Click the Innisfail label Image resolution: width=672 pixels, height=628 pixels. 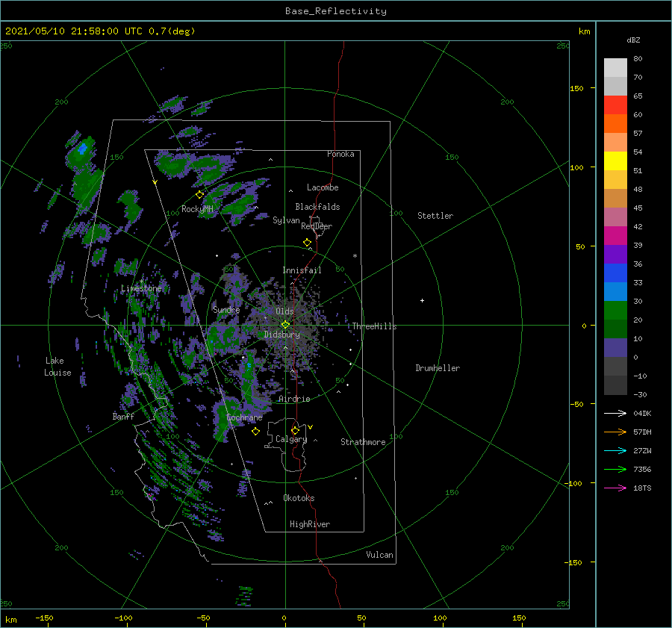click(302, 270)
